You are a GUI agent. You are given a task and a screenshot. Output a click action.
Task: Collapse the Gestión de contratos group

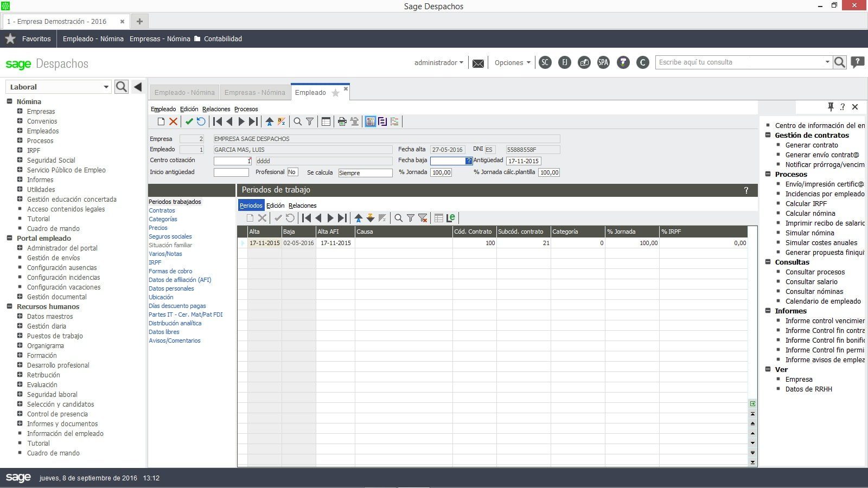pos(768,135)
